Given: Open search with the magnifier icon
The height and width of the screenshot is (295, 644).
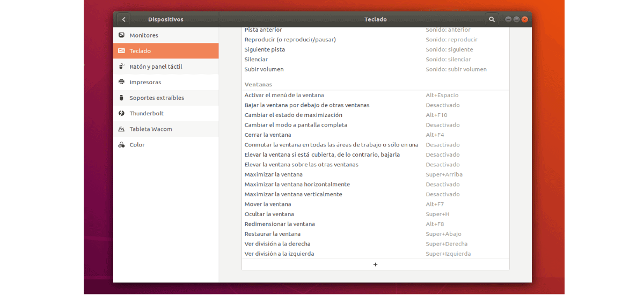Looking at the screenshot, I should coord(492,19).
